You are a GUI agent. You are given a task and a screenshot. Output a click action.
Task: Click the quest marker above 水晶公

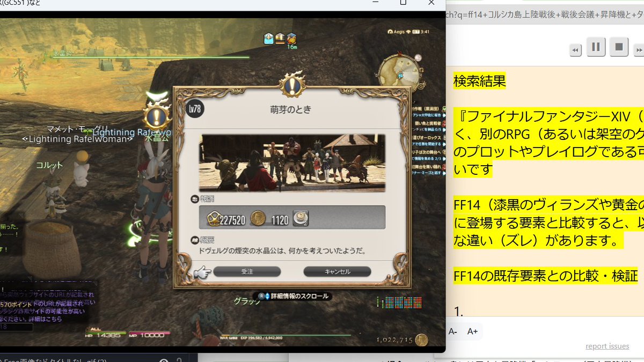tap(157, 115)
